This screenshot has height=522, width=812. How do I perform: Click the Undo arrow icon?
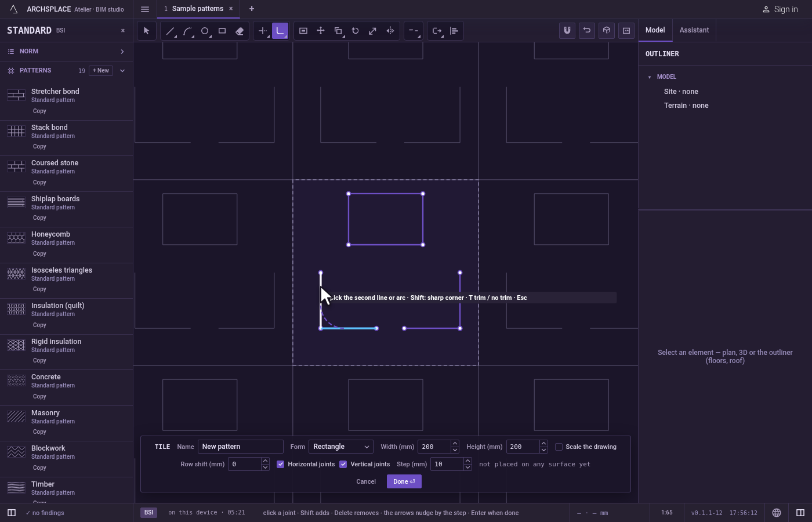click(587, 31)
